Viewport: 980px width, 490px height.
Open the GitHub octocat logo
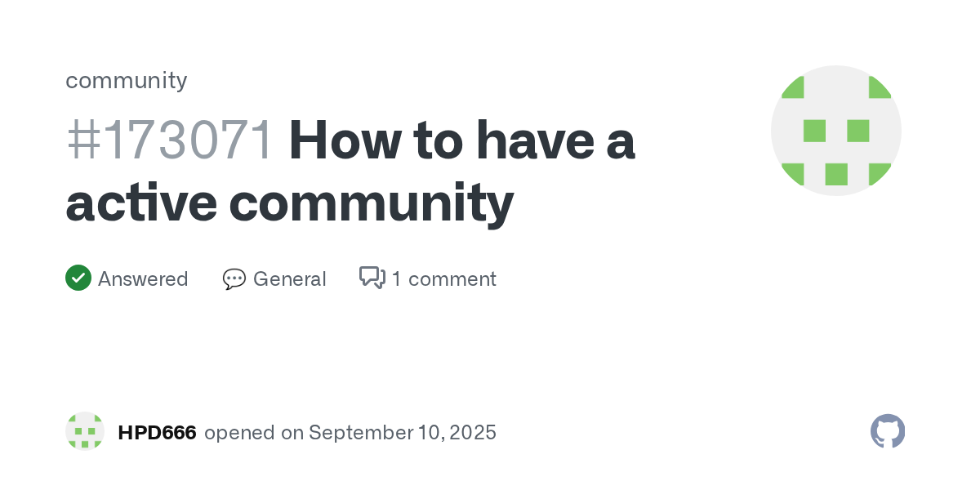tap(888, 431)
